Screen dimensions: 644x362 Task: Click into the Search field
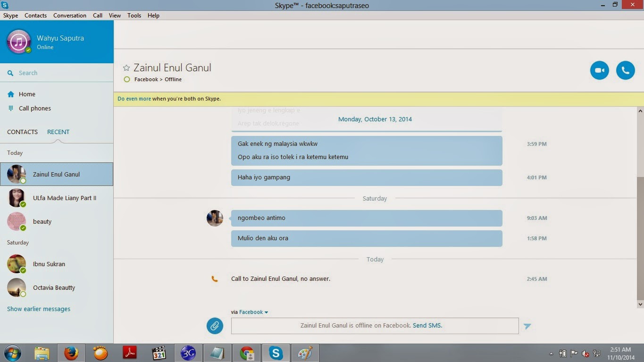pos(57,73)
